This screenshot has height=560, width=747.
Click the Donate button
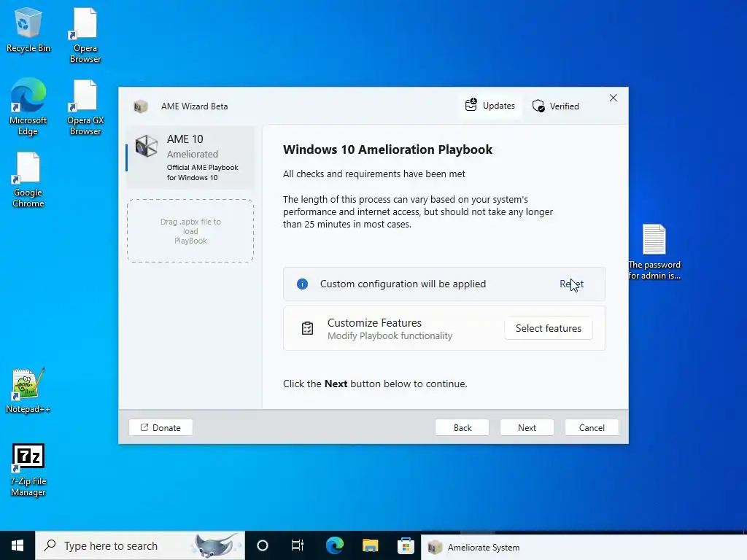[160, 427]
